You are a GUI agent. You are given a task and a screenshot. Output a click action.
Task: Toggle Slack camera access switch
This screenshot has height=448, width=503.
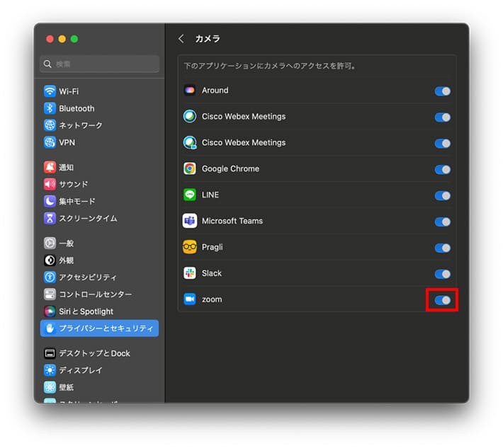point(442,274)
